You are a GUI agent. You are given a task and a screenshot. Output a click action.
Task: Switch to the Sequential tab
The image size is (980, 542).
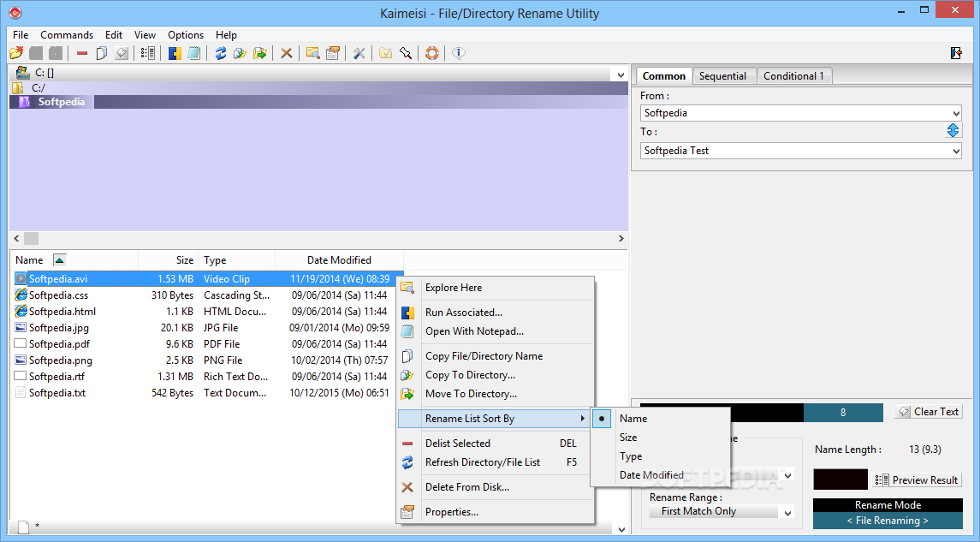click(x=722, y=76)
